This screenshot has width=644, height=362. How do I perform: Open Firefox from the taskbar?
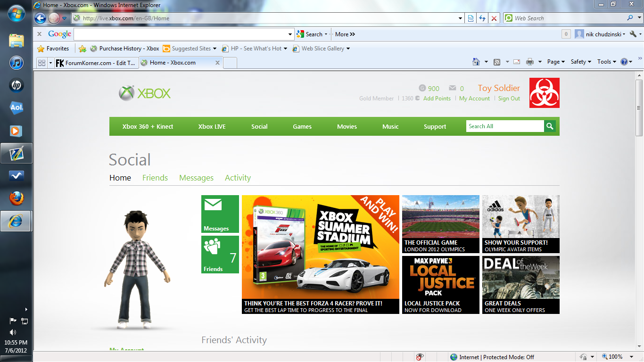(x=17, y=198)
